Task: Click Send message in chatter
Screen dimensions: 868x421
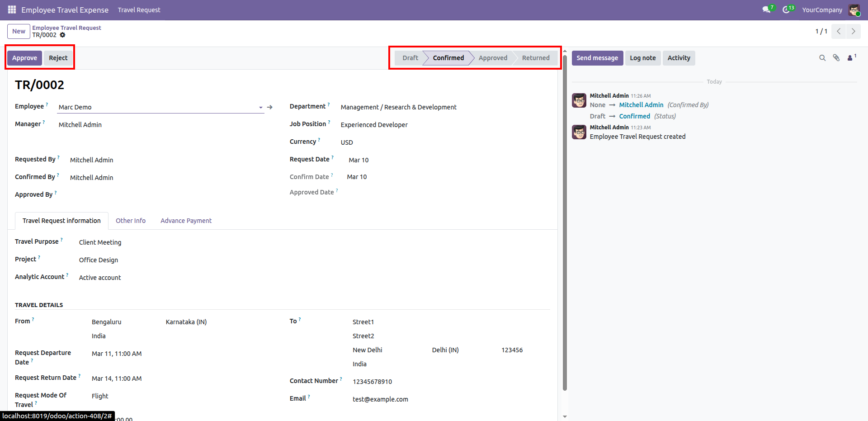Action: [597, 58]
